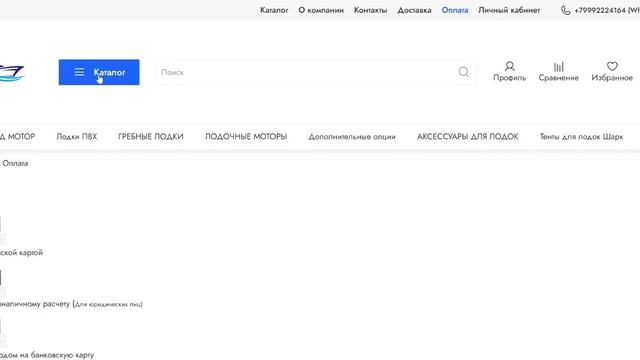This screenshot has height=360, width=640.
Task: Click the phone handset icon
Action: click(x=566, y=10)
